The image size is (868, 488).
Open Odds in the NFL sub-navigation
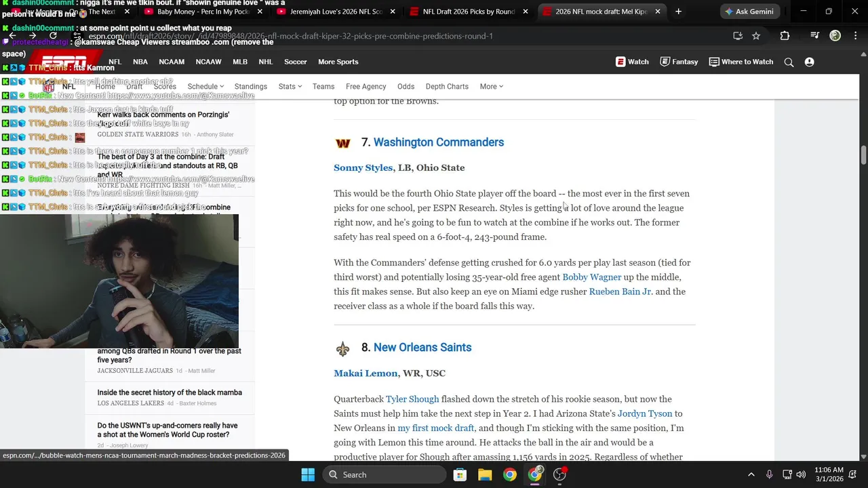point(406,86)
